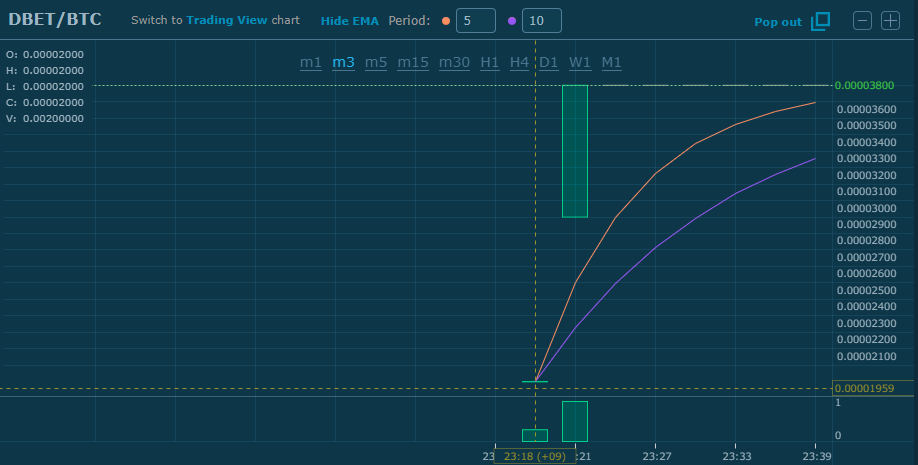This screenshot has width=918, height=465.
Task: Click the 0.00001959 crosshair price label
Action: tap(864, 388)
